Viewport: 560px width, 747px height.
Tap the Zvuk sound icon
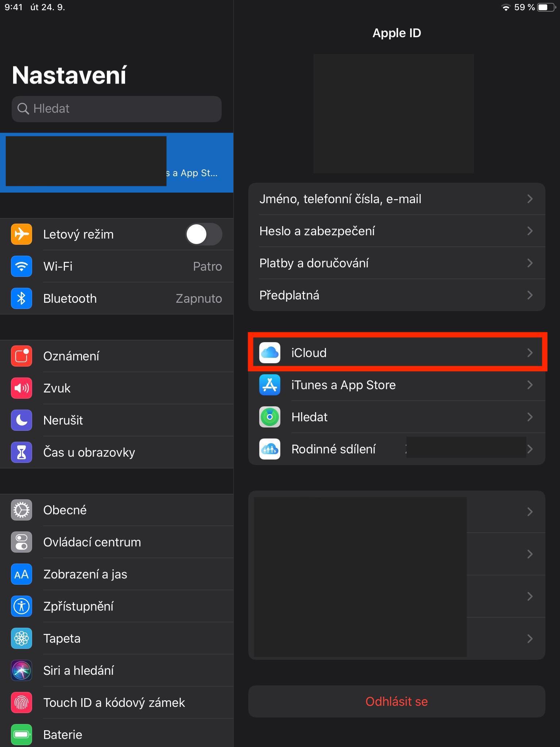(22, 388)
